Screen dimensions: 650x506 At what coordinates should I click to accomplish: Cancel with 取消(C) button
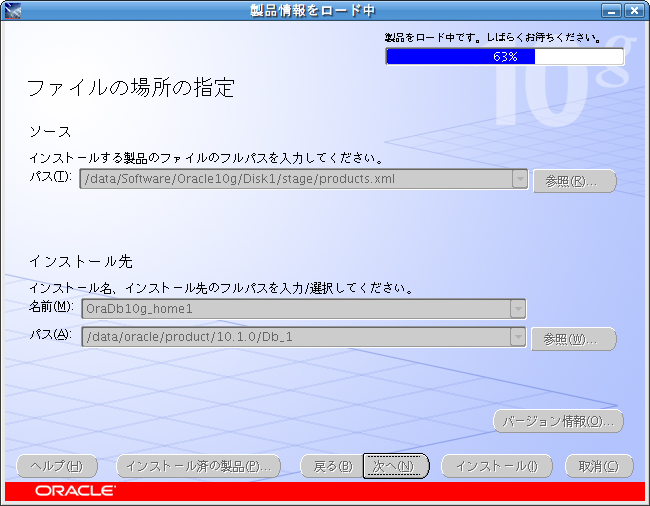(599, 466)
